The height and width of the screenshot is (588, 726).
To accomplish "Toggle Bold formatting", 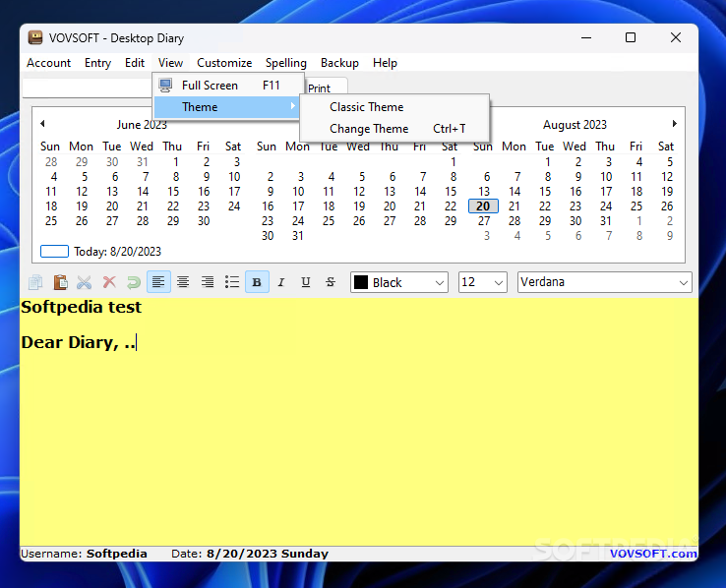I will click(x=257, y=282).
